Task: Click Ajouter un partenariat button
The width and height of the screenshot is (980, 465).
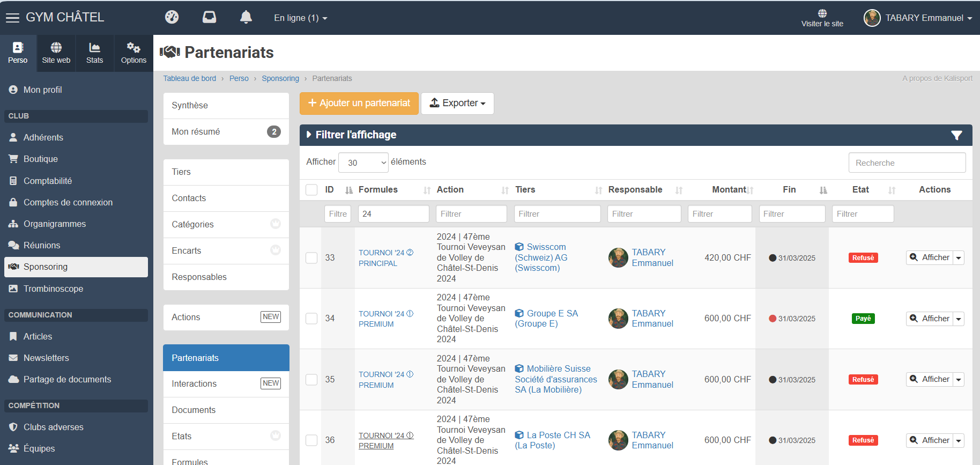Action: click(359, 104)
